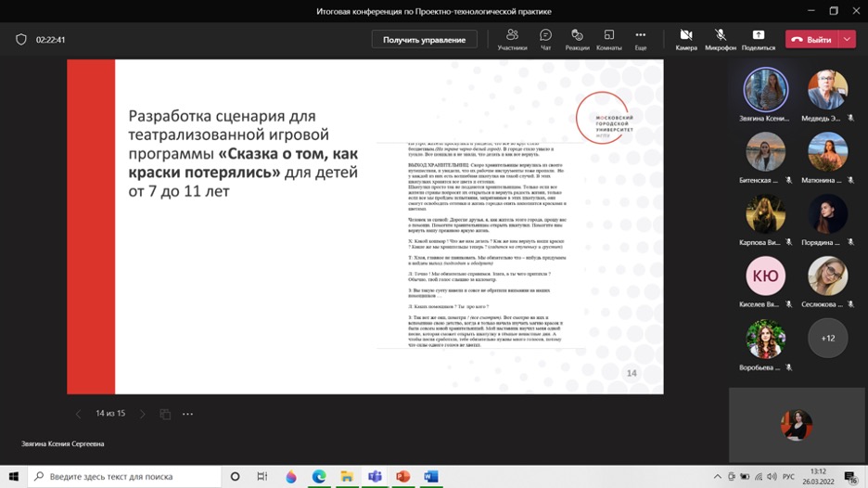Unmute the Микрофон (microphone) toggle

[x=721, y=39]
